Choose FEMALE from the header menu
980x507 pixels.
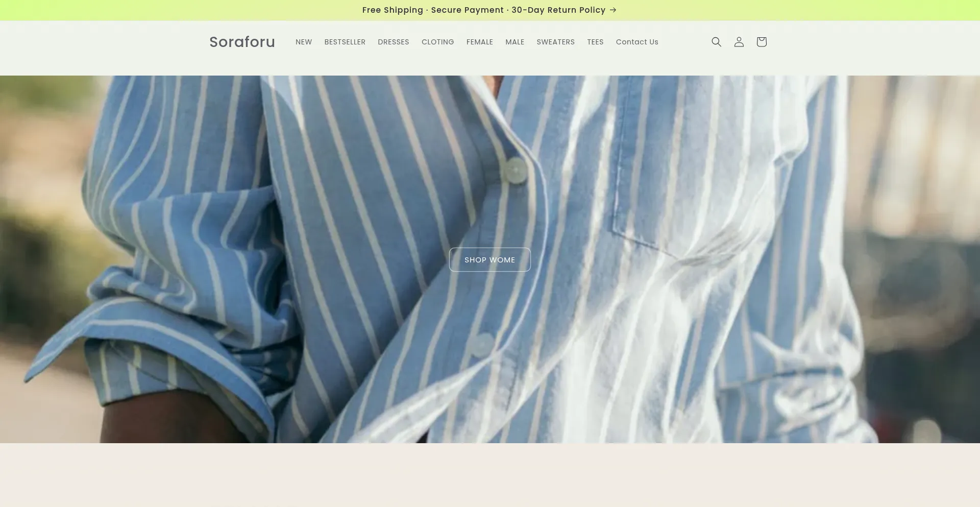479,42
